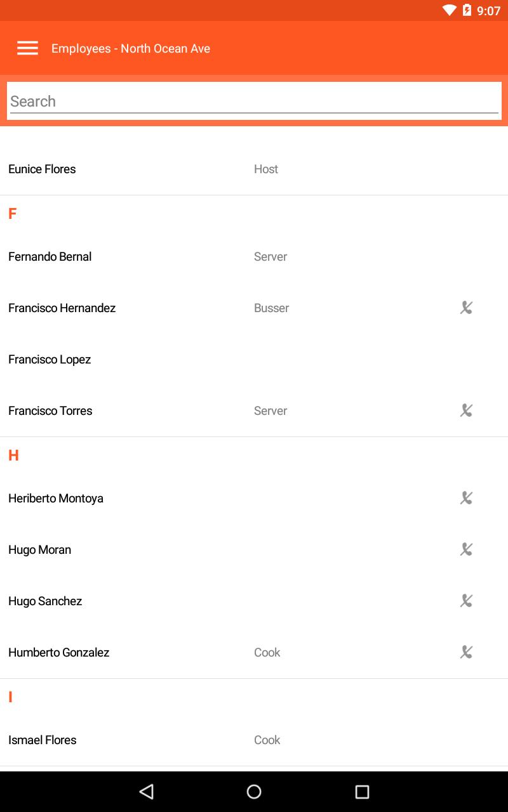Open Eunice Flores employee entry

pos(42,169)
